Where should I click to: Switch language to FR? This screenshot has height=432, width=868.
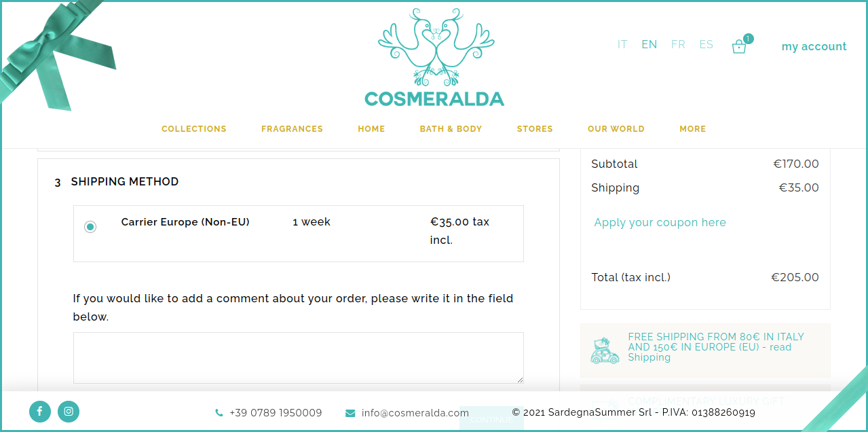point(678,45)
